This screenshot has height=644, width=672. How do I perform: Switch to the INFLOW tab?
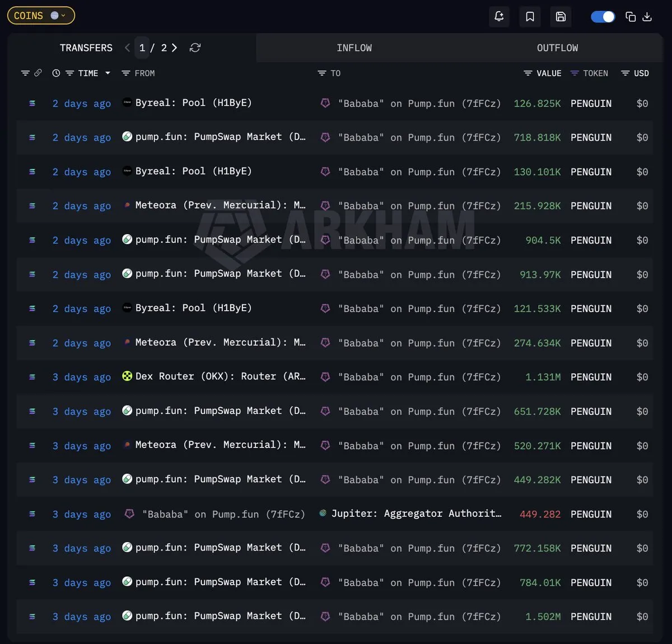click(354, 48)
